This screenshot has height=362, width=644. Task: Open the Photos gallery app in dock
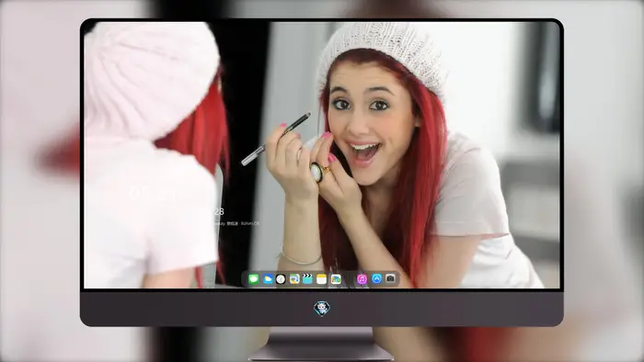click(336, 279)
